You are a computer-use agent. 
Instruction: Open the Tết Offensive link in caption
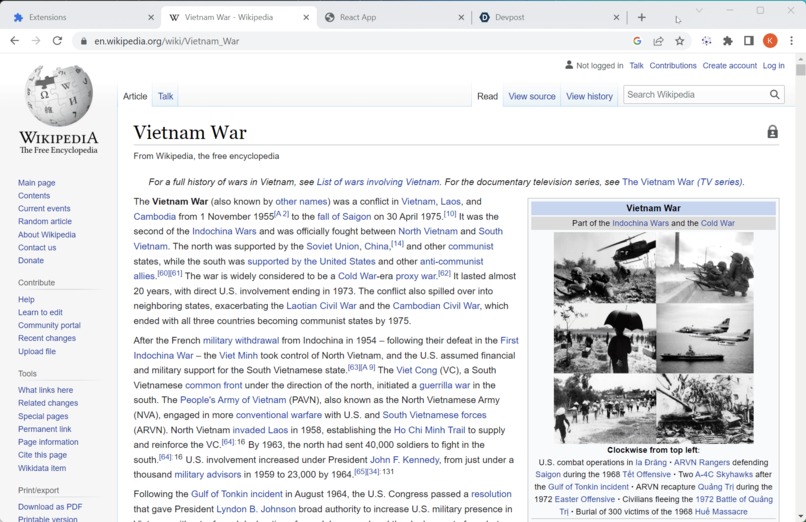pyautogui.click(x=646, y=474)
